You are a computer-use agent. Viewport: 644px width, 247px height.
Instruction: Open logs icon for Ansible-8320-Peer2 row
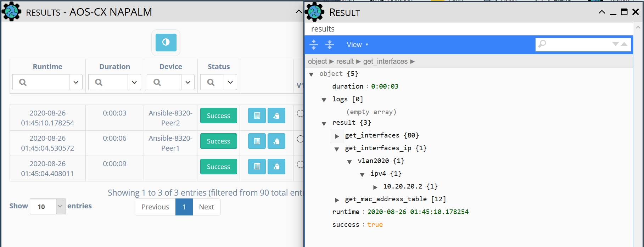point(257,116)
